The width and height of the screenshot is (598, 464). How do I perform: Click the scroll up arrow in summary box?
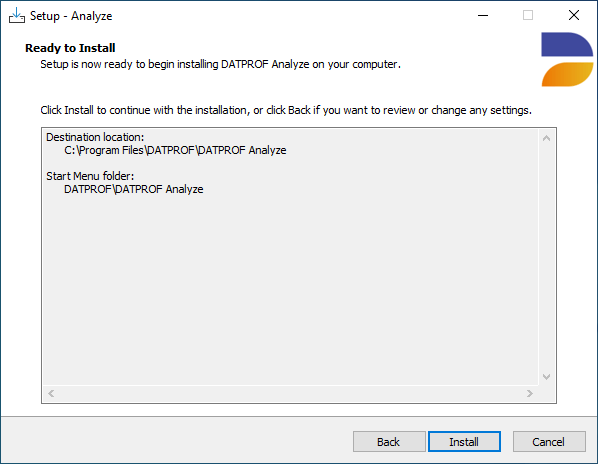(x=546, y=138)
